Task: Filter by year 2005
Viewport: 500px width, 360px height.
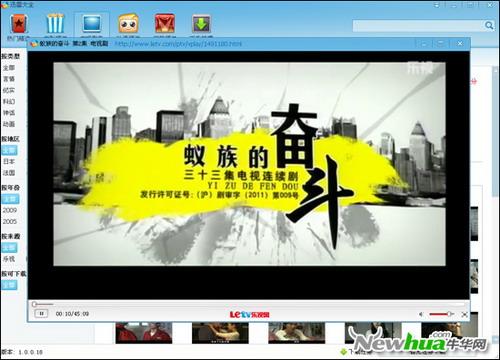Action: [10, 222]
